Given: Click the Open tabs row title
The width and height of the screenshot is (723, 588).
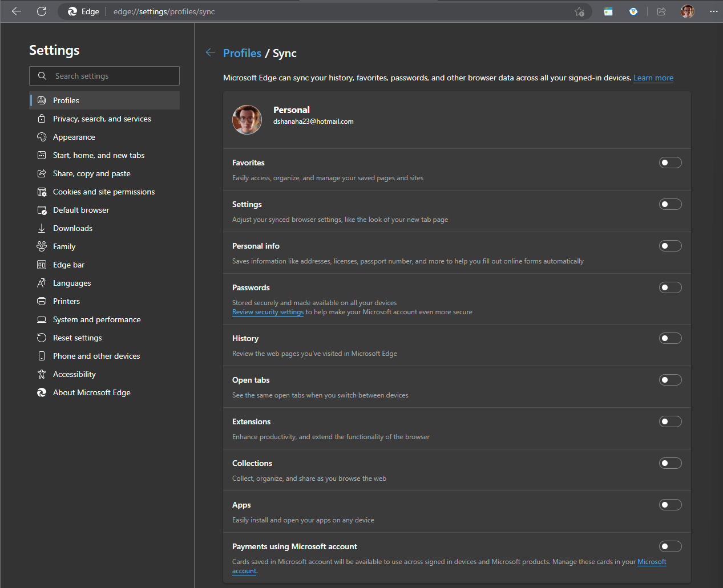Looking at the screenshot, I should 251,380.
